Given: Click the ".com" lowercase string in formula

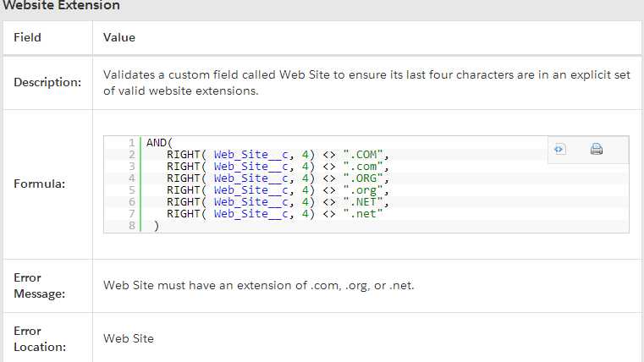Looking at the screenshot, I should click(x=368, y=167).
